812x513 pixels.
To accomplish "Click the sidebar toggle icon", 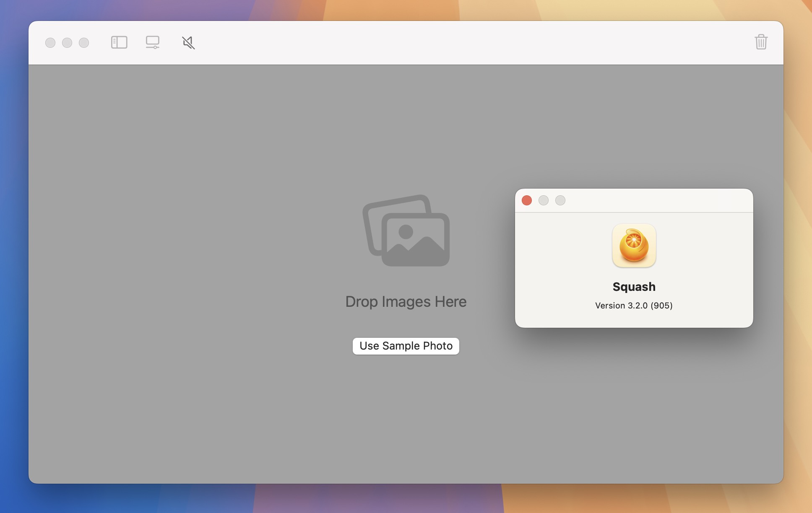I will [x=118, y=41].
